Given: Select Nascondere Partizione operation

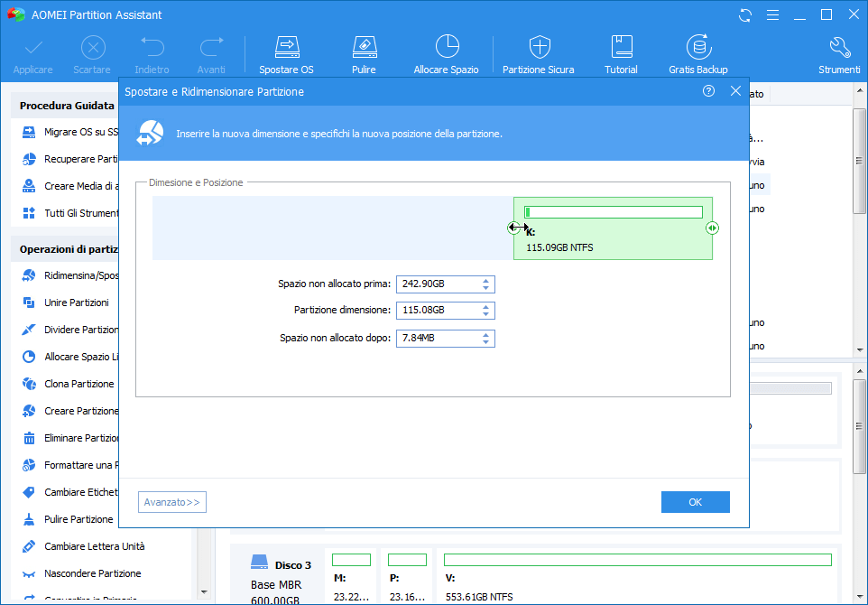Looking at the screenshot, I should [81, 573].
